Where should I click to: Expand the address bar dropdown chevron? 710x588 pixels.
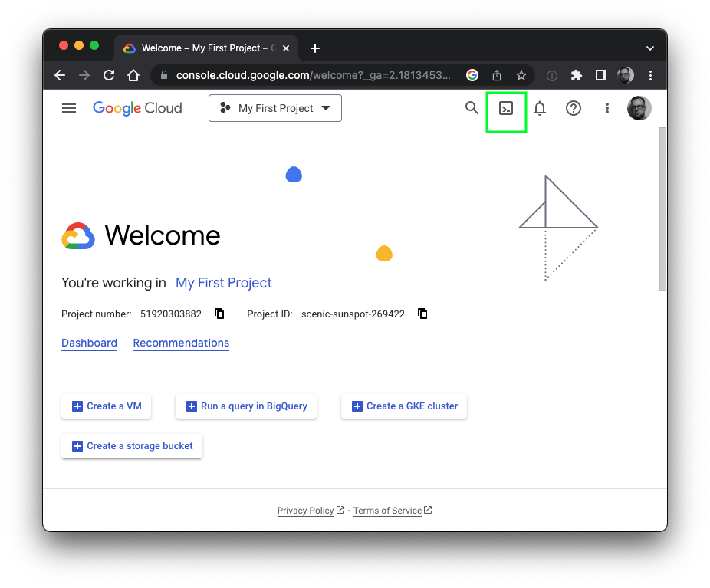point(649,48)
